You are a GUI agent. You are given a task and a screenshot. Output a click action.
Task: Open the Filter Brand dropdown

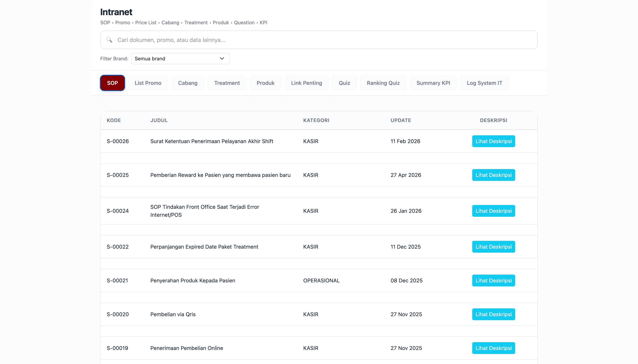click(x=180, y=58)
